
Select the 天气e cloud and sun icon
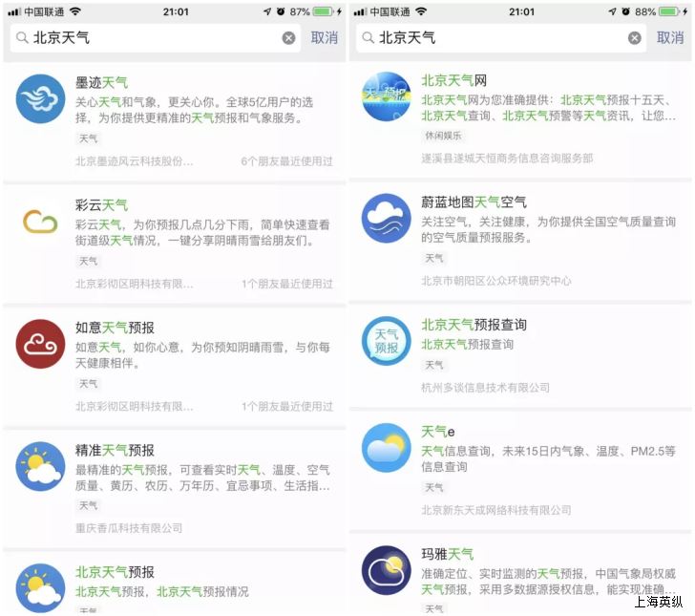point(386,448)
